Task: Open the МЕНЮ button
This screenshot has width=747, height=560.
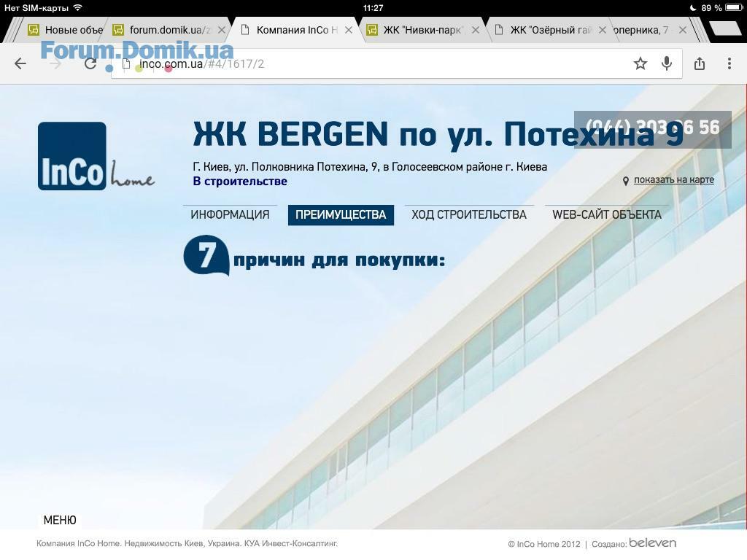Action: (x=60, y=520)
